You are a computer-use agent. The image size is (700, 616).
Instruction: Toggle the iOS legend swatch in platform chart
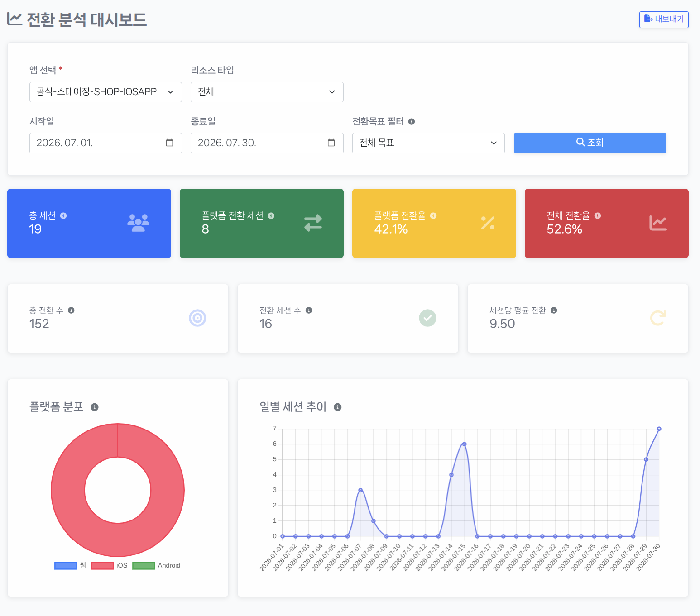pos(102,566)
